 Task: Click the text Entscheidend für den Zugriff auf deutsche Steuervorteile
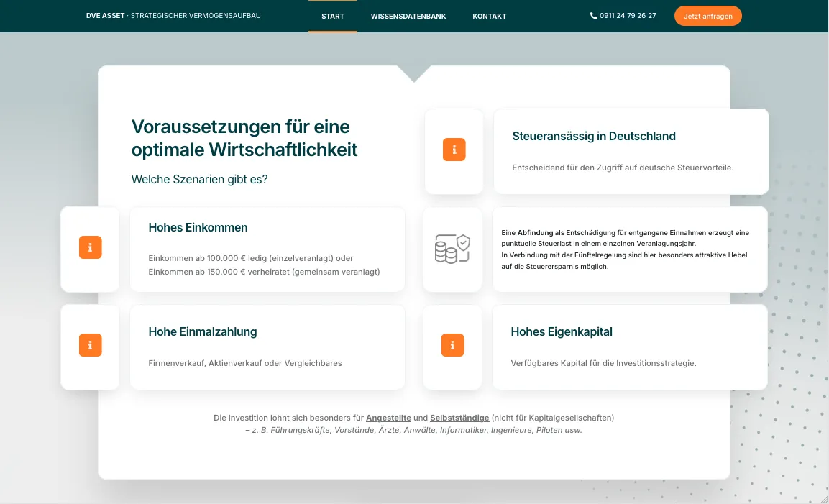tap(623, 168)
